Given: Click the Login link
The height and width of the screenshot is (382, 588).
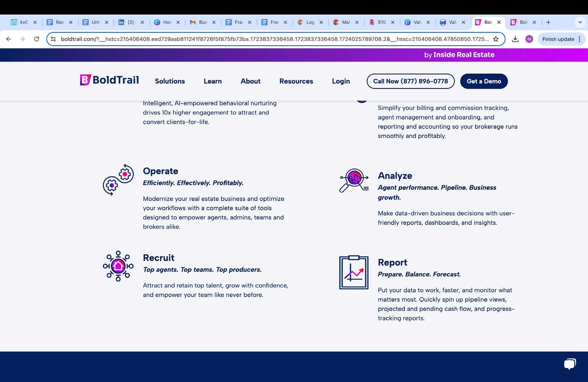Looking at the screenshot, I should point(341,81).
